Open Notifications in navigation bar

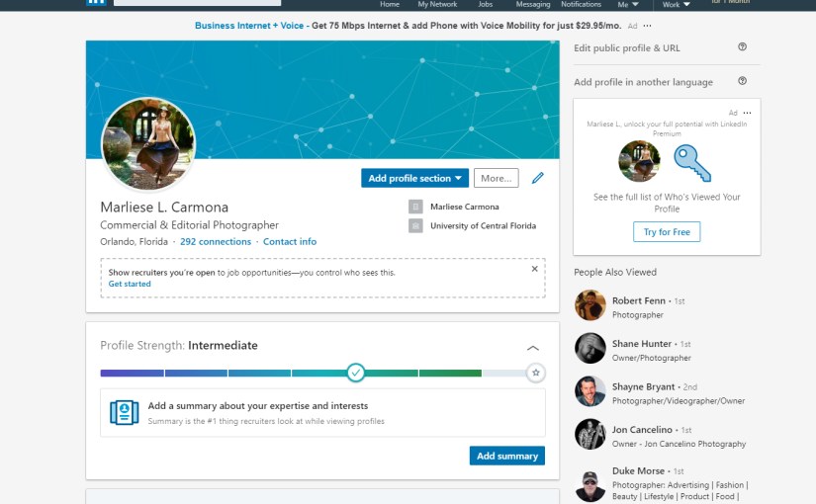581,4
